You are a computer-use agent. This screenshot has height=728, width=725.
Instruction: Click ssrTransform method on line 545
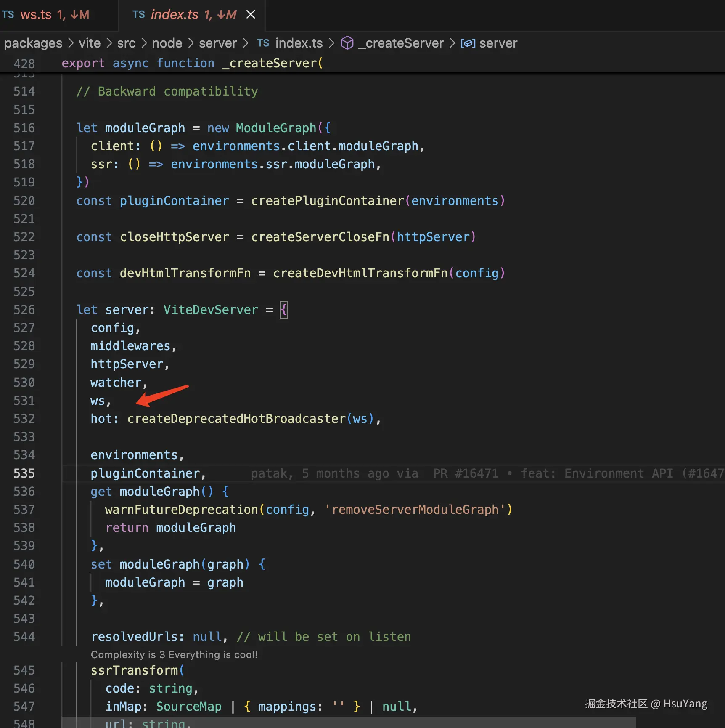[134, 670]
